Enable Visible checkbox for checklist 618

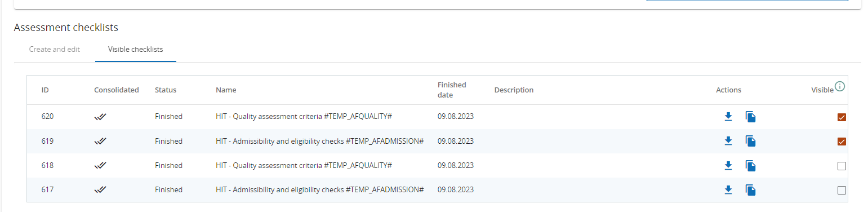(x=842, y=166)
